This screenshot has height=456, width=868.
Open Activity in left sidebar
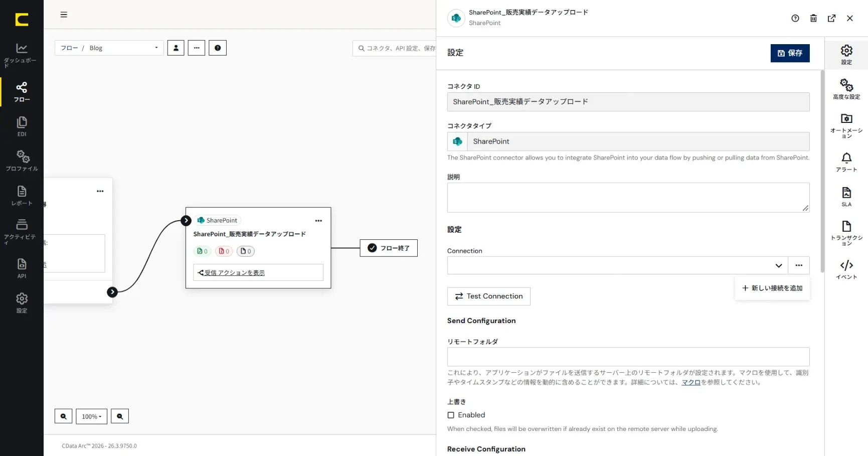(x=22, y=231)
